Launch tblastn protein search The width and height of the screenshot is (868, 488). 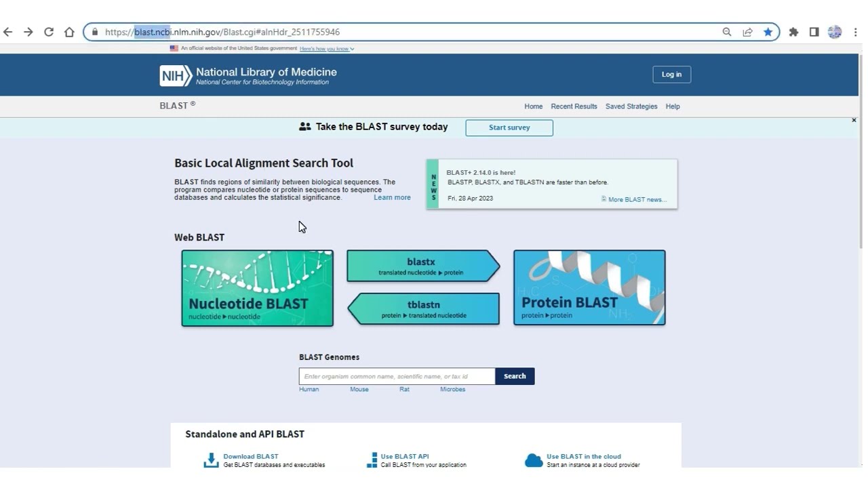click(423, 309)
